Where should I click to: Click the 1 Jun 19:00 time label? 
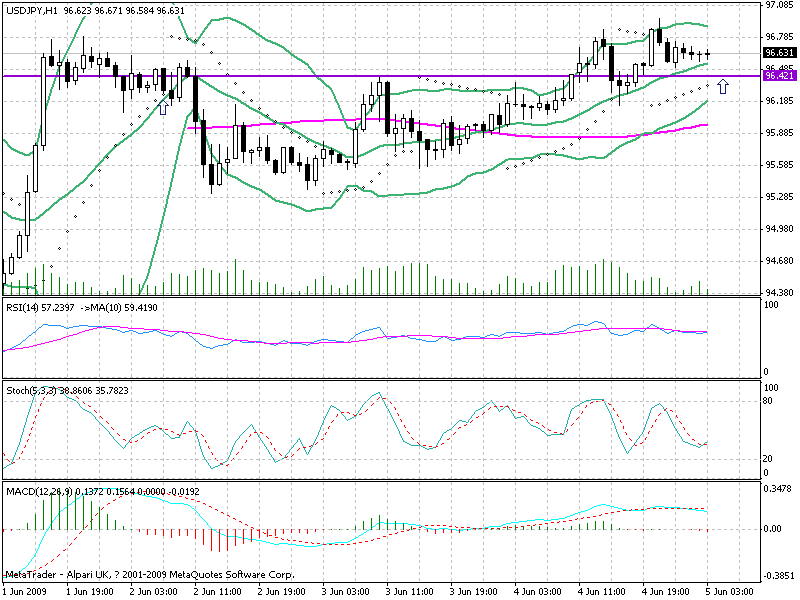(90, 592)
